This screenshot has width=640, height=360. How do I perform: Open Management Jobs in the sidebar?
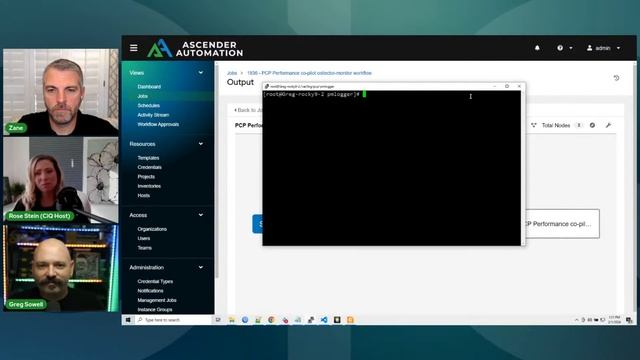pos(157,300)
